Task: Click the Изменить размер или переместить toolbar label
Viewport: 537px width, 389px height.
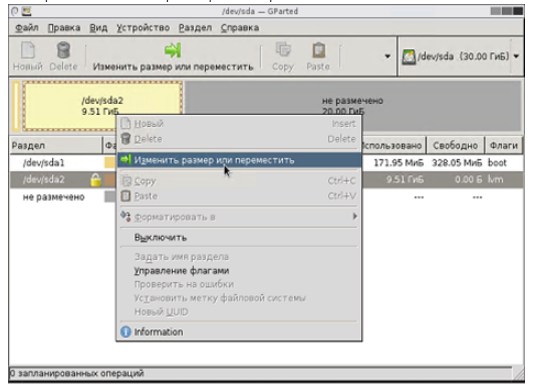Action: click(173, 66)
